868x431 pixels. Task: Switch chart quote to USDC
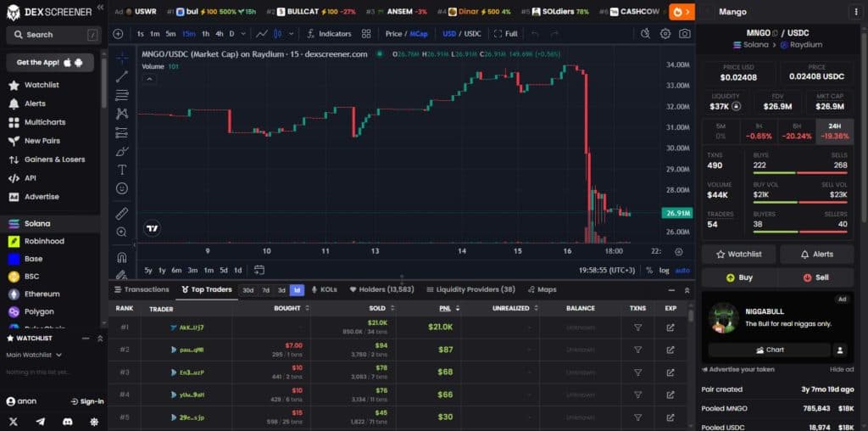[473, 34]
